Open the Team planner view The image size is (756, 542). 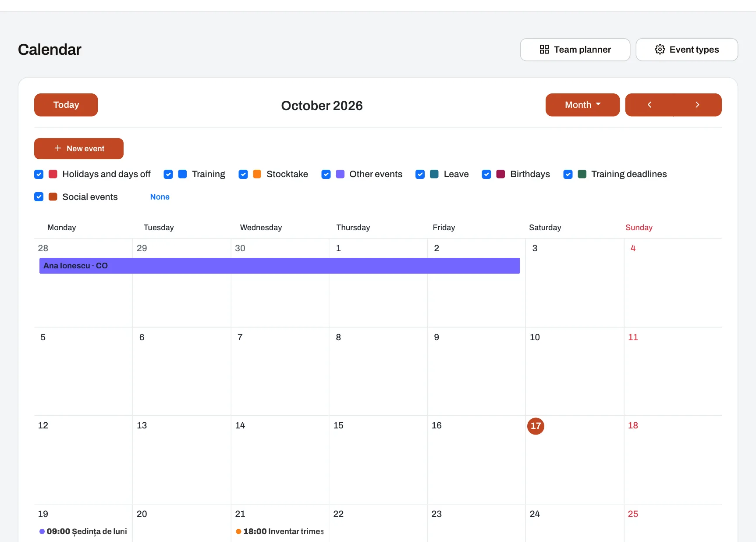click(575, 50)
